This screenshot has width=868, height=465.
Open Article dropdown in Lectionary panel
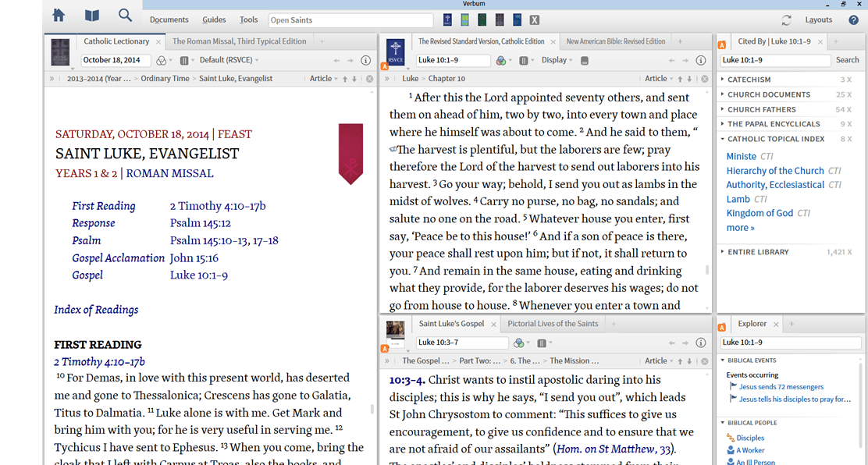[323, 79]
